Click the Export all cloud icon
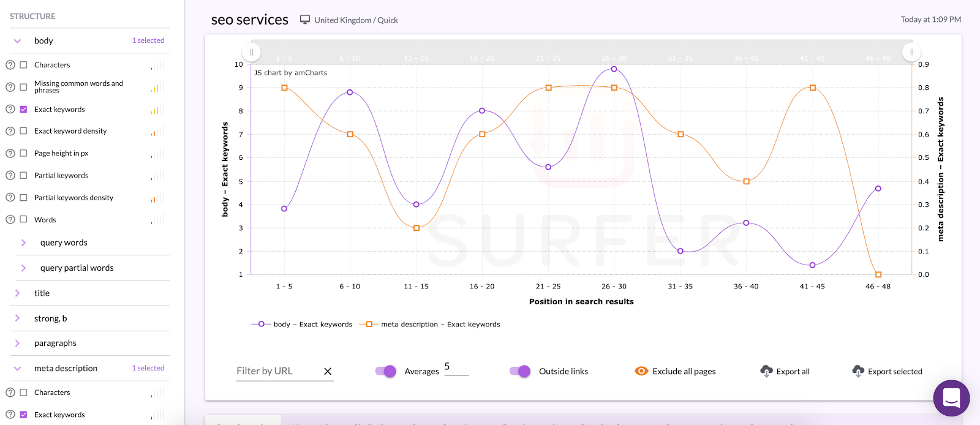Viewport: 980px width, 425px height. (766, 371)
